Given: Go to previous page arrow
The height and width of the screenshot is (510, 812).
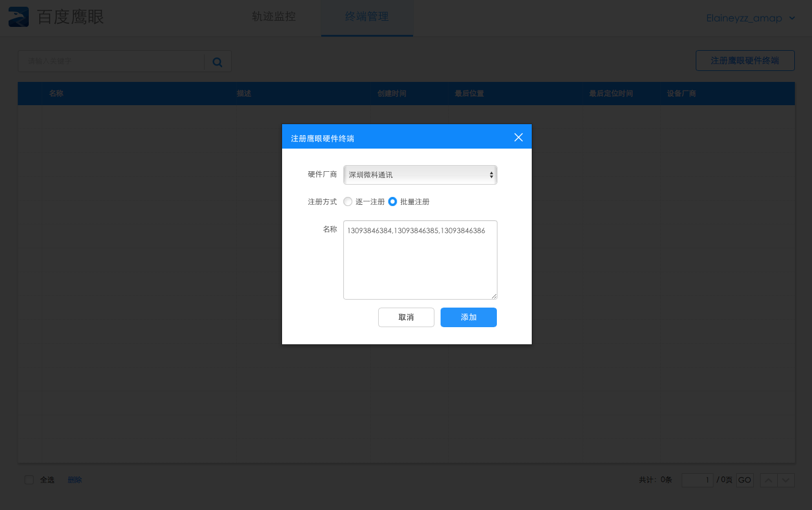Looking at the screenshot, I should [x=769, y=480].
